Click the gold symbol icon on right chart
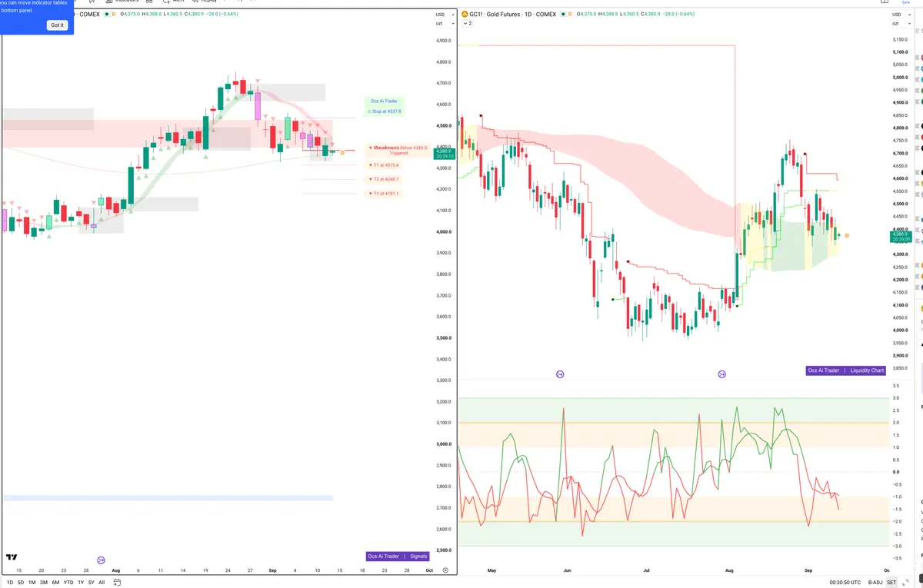 pos(465,14)
